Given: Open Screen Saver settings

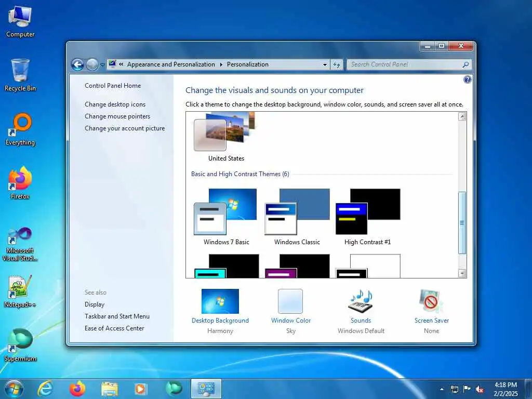Looking at the screenshot, I should 431,311.
